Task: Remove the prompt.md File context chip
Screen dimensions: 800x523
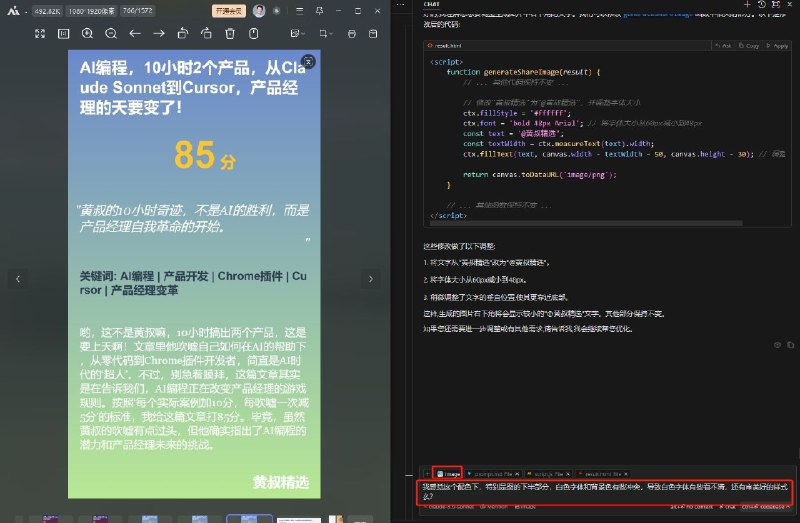Action: tap(517, 474)
